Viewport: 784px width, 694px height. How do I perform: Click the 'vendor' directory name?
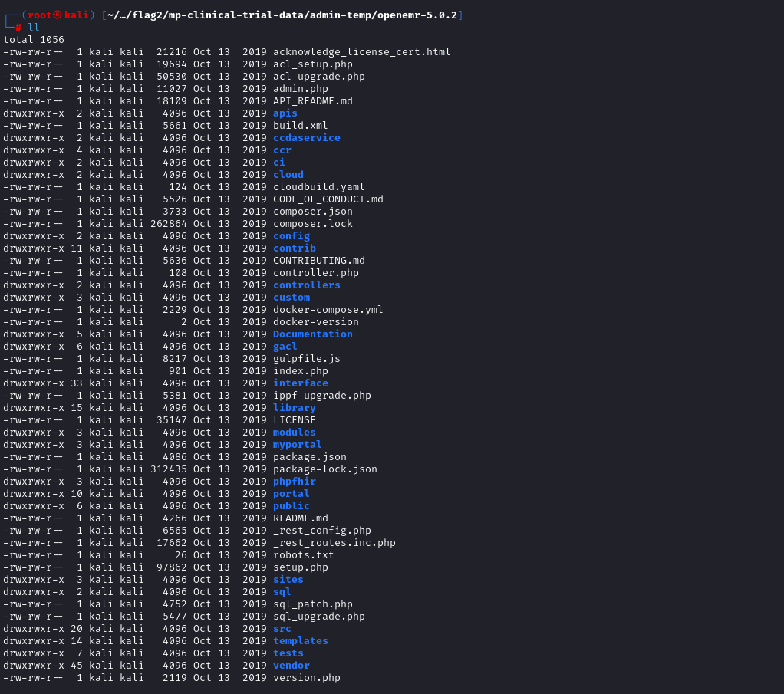(x=291, y=666)
